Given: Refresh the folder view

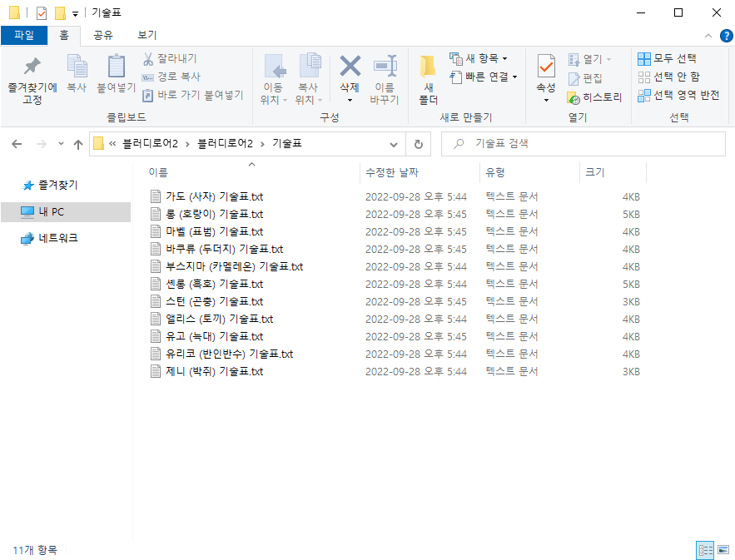Looking at the screenshot, I should tap(419, 144).
